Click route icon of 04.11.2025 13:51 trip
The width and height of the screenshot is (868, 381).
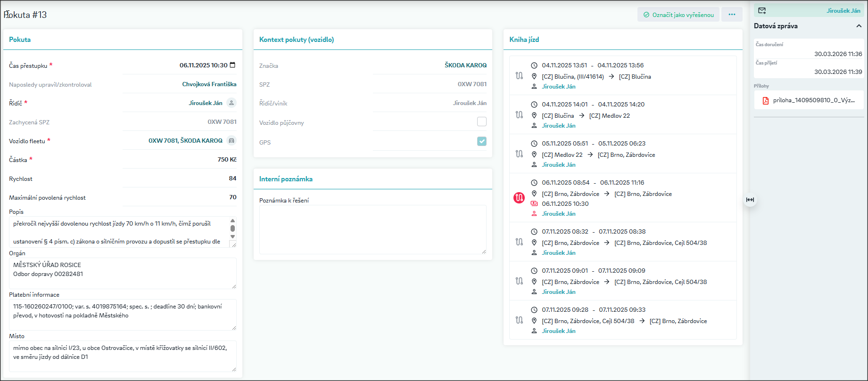[x=519, y=75]
